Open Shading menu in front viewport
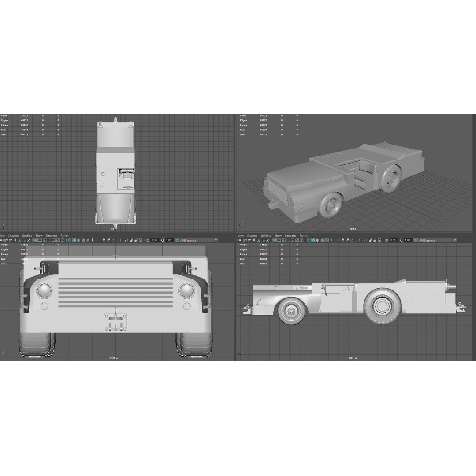This screenshot has height=476, width=476. click(x=13, y=235)
